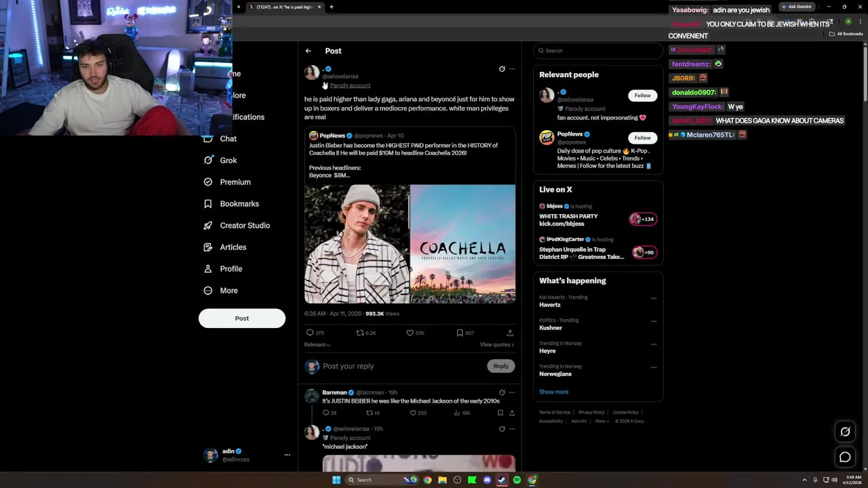This screenshot has height=488, width=868.
Task: Open three-dot menu on "michael jackson" reply
Action: click(512, 428)
